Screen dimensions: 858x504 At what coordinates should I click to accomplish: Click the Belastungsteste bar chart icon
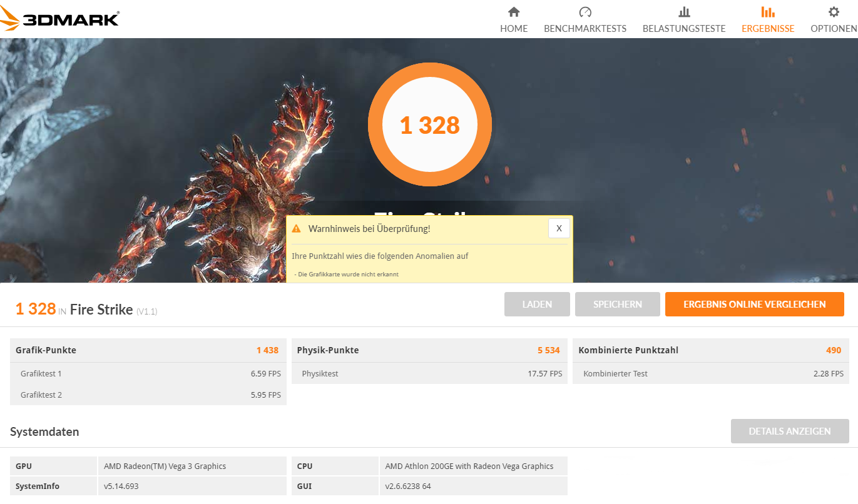[x=684, y=12]
